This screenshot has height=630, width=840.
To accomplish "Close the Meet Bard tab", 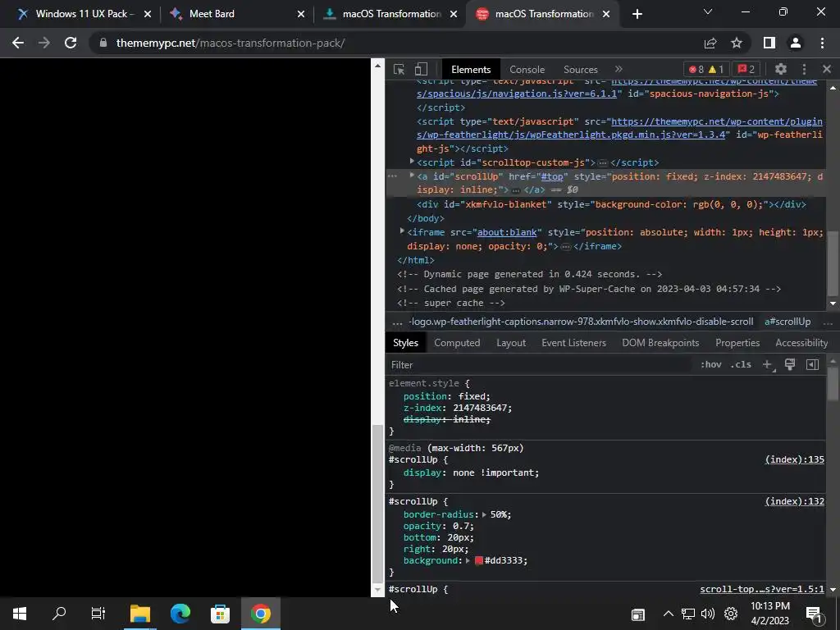I will pyautogui.click(x=301, y=14).
